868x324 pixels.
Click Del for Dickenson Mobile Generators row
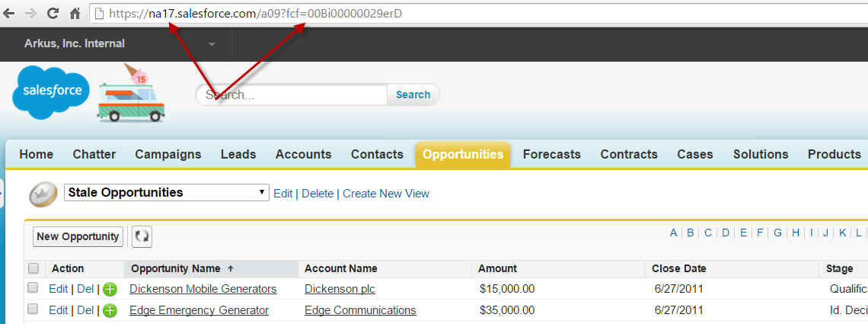coord(85,289)
